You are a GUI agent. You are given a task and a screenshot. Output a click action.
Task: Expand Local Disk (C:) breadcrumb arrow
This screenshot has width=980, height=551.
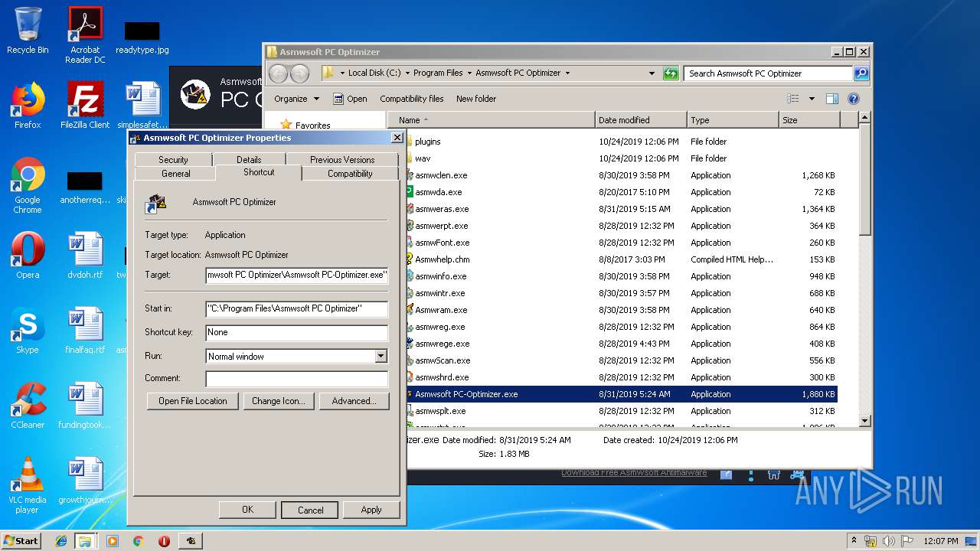coord(407,73)
